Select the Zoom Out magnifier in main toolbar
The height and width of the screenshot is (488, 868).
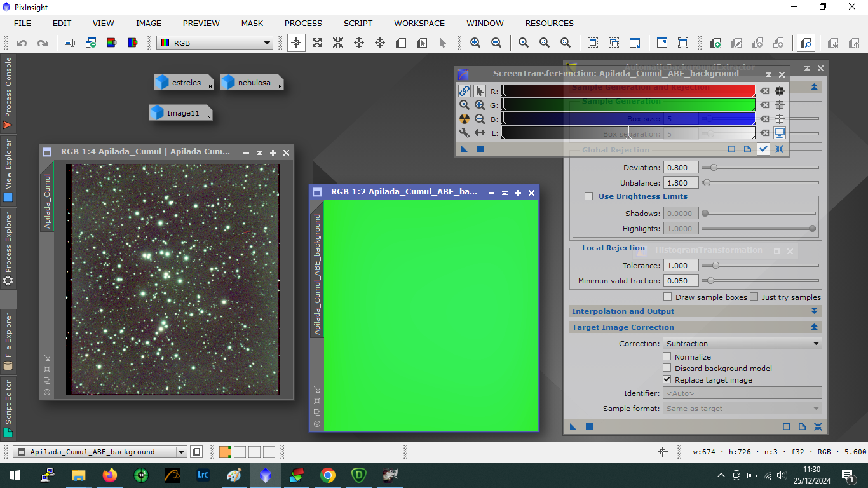pos(496,43)
